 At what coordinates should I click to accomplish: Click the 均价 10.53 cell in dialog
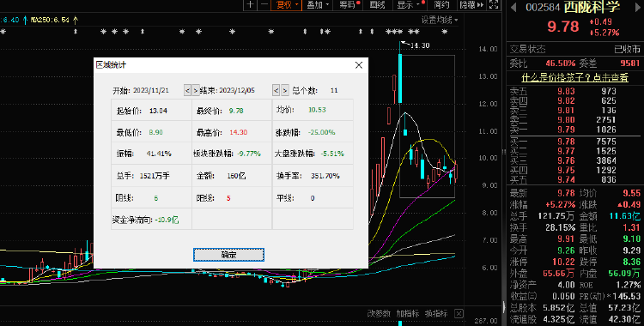[313, 111]
